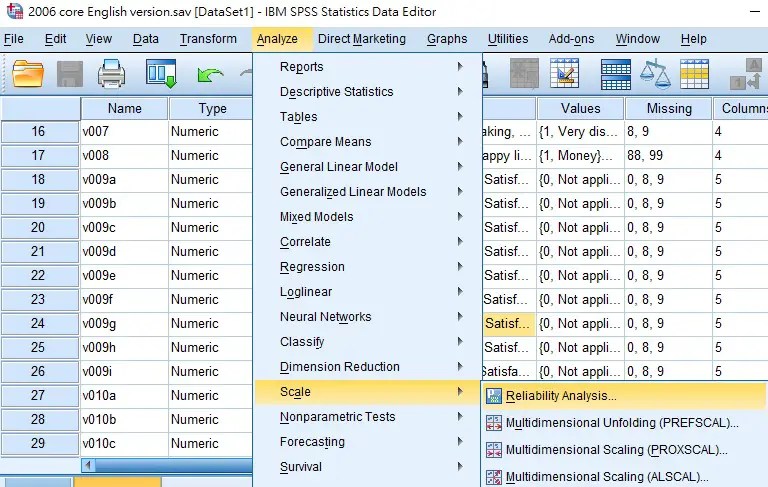Open the Direct Marketing menu
The height and width of the screenshot is (487, 768).
(x=362, y=39)
